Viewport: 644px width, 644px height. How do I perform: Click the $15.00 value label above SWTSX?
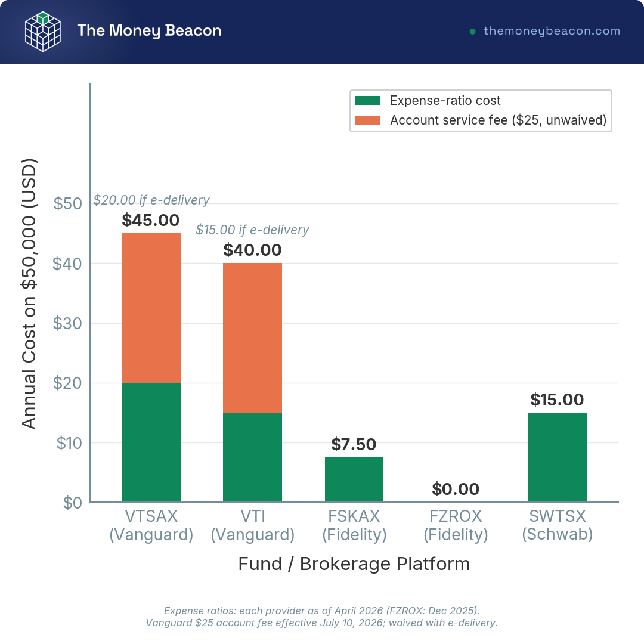(x=557, y=400)
